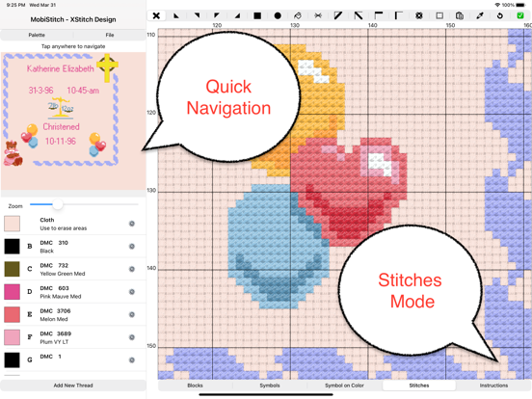Click the Wi-Fi icon in status bar

(497, 5)
